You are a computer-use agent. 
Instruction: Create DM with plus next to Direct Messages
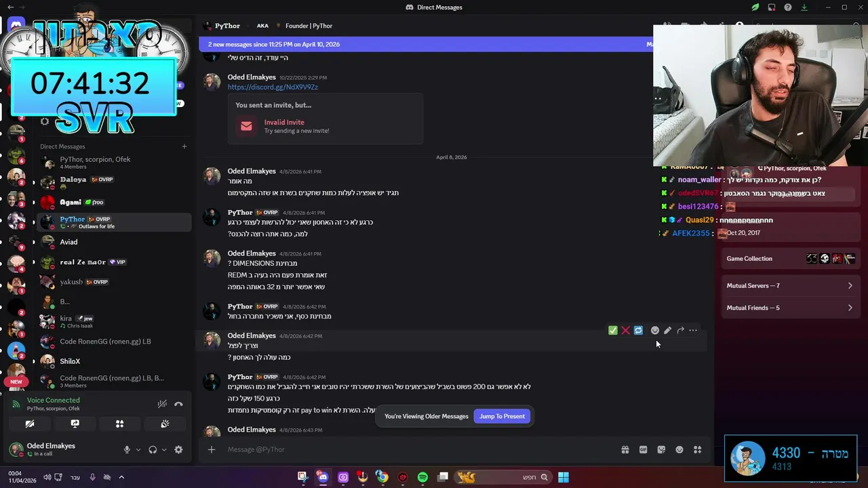click(x=184, y=146)
